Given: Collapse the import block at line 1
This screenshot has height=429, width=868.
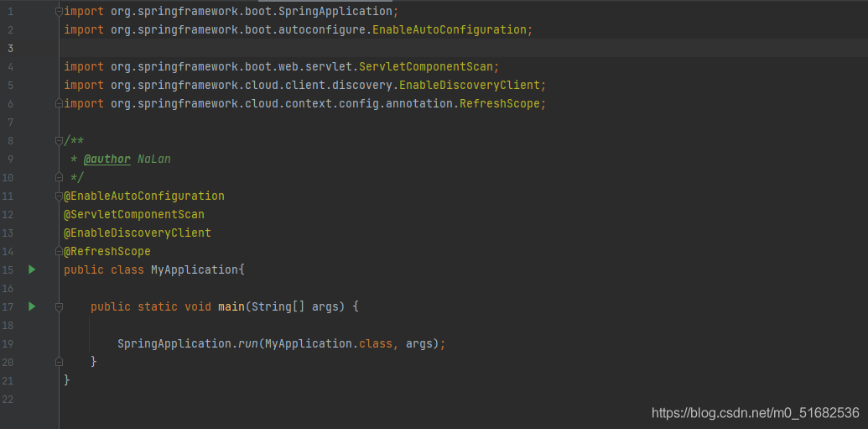Looking at the screenshot, I should 59,11.
